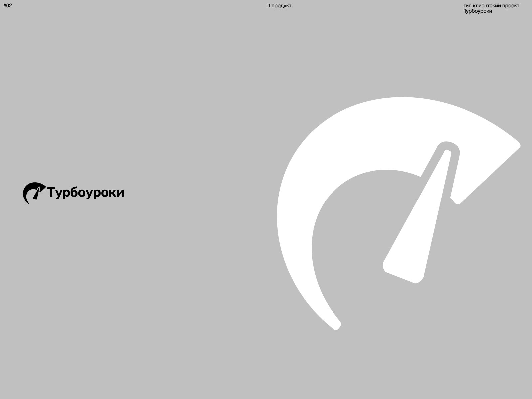Click the word "тип" in the top-right corner
Viewport: 532px width, 399px height.
point(467,6)
